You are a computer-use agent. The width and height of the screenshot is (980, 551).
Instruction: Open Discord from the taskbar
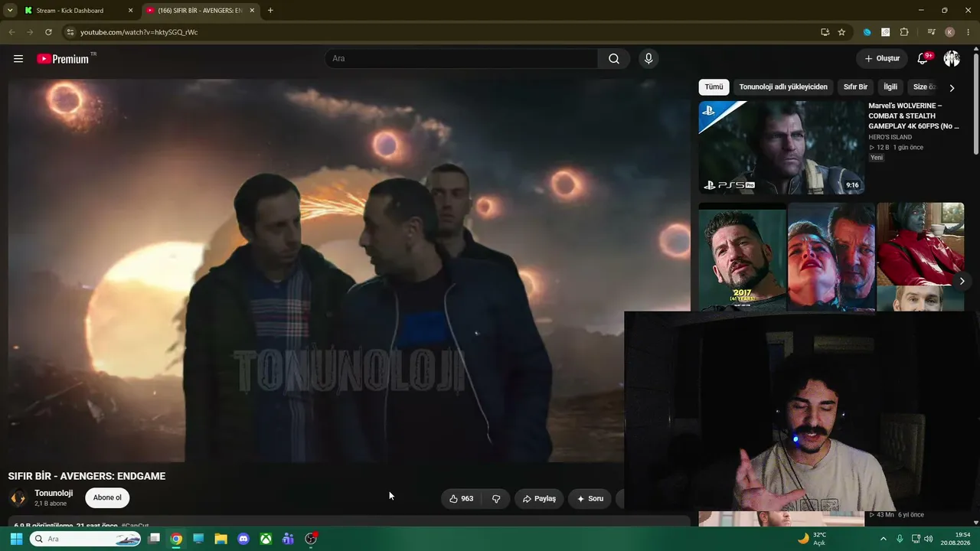tap(243, 539)
